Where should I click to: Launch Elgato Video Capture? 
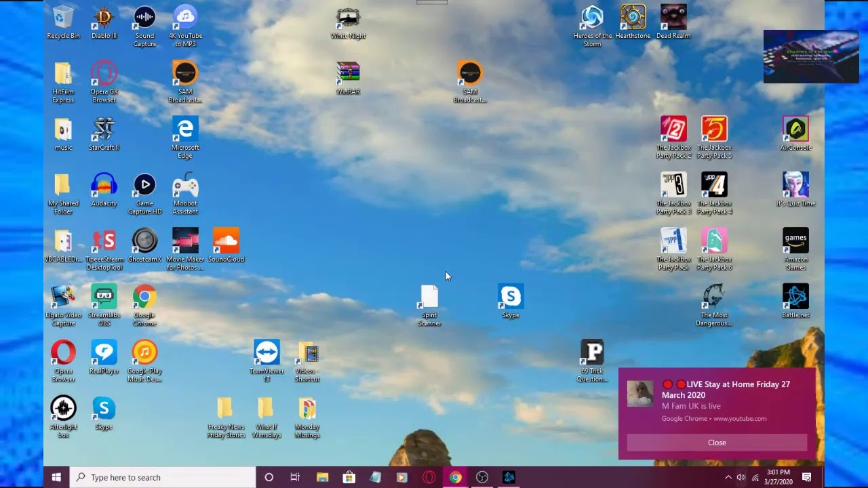pyautogui.click(x=63, y=306)
